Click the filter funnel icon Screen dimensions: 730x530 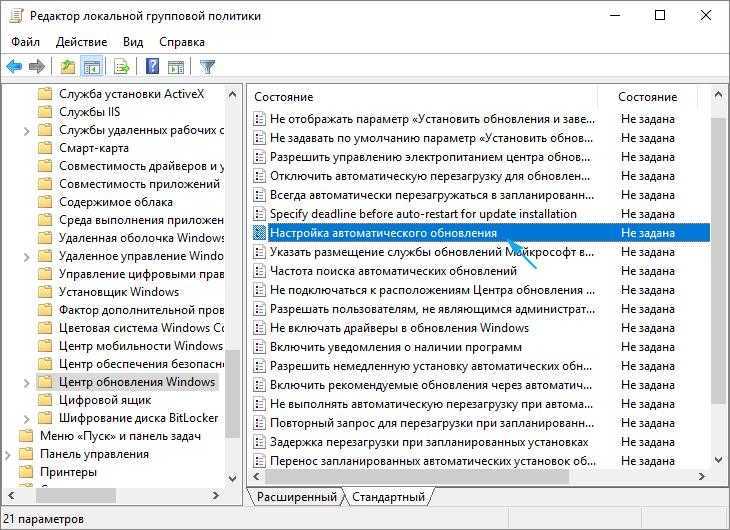[x=207, y=67]
